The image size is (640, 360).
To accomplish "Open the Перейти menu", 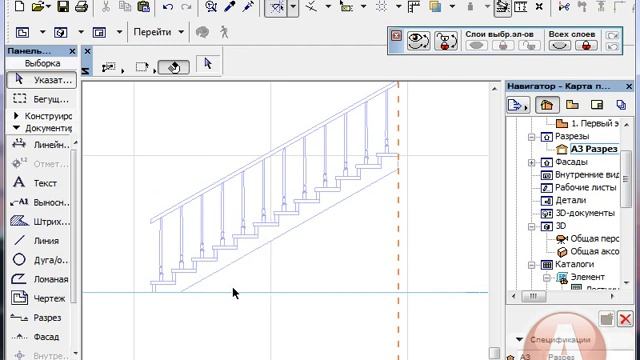I will [x=159, y=32].
